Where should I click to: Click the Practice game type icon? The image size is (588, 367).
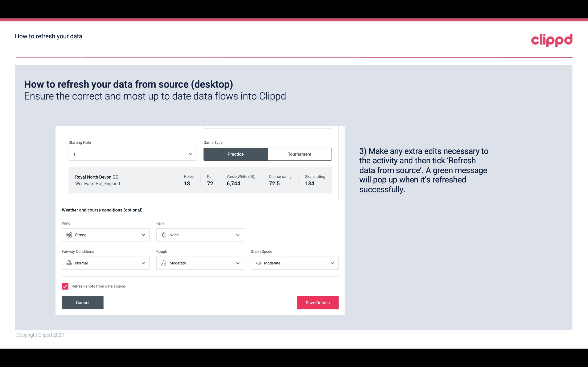(235, 154)
